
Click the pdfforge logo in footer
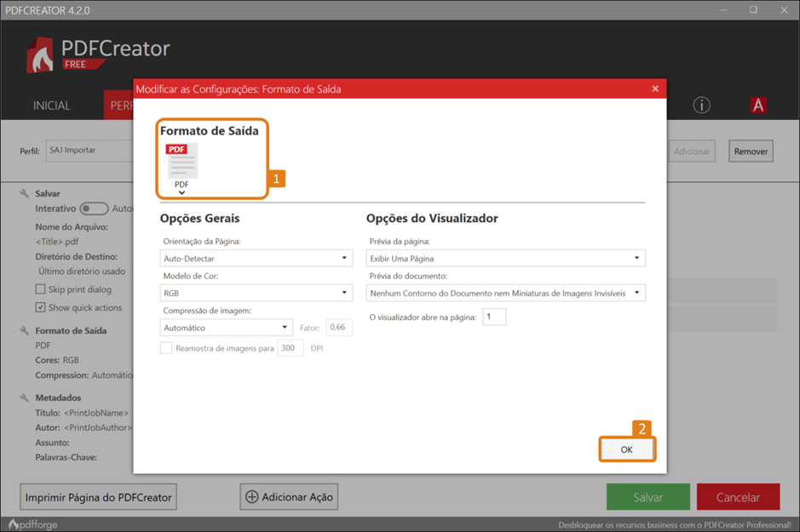[33, 524]
